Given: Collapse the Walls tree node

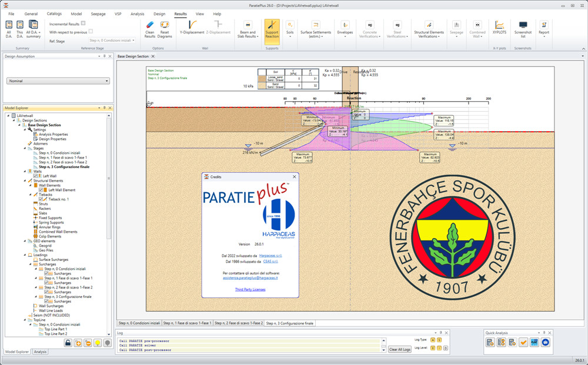Looking at the screenshot, I should tap(25, 171).
